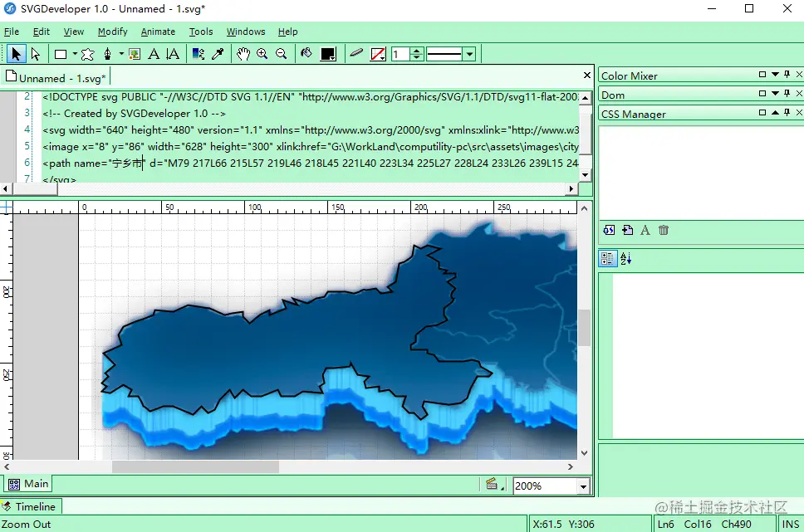This screenshot has width=804, height=532.
Task: Click the zoom out magnifier
Action: pos(281,54)
